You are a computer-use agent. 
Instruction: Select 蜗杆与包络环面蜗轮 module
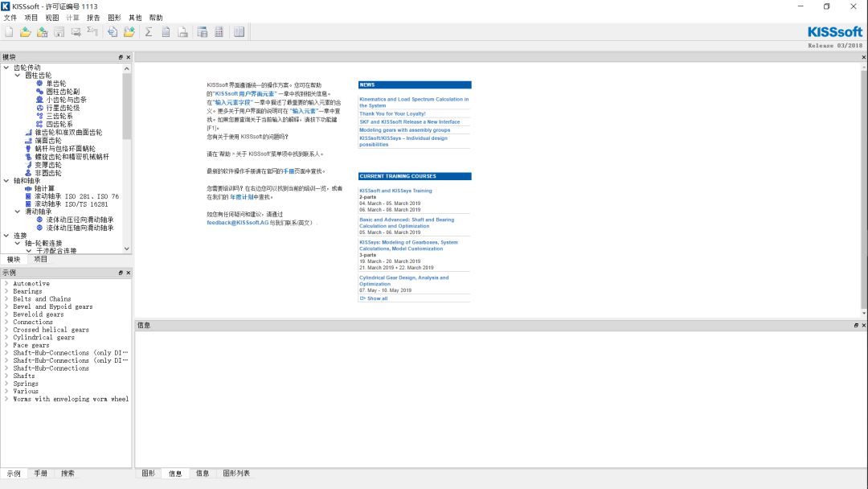tap(65, 149)
